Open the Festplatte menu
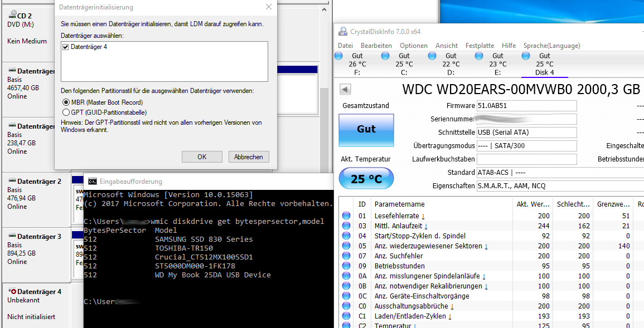Image resolution: width=644 pixels, height=328 pixels. (x=480, y=46)
